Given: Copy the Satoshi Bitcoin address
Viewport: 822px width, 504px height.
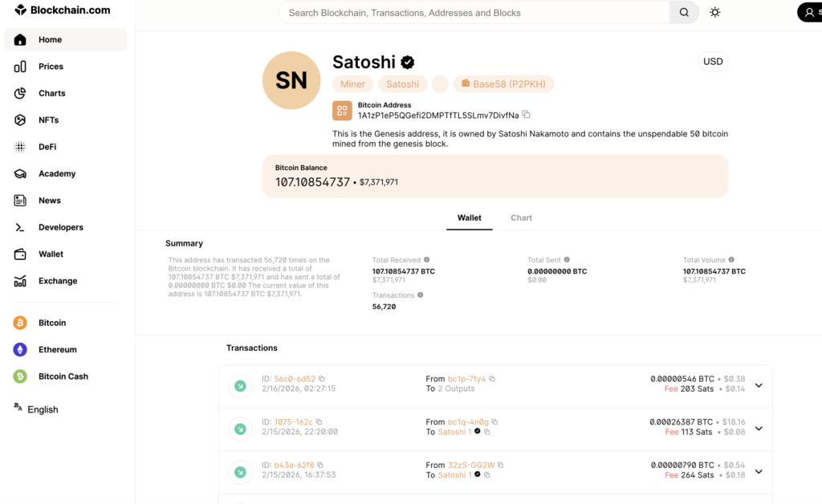Looking at the screenshot, I should coord(527,115).
